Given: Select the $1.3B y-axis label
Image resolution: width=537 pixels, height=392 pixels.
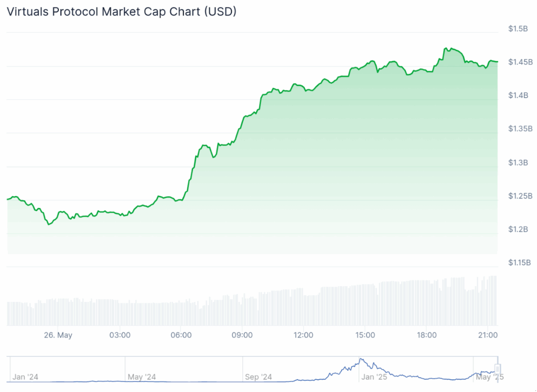Looking at the screenshot, I should [518, 162].
